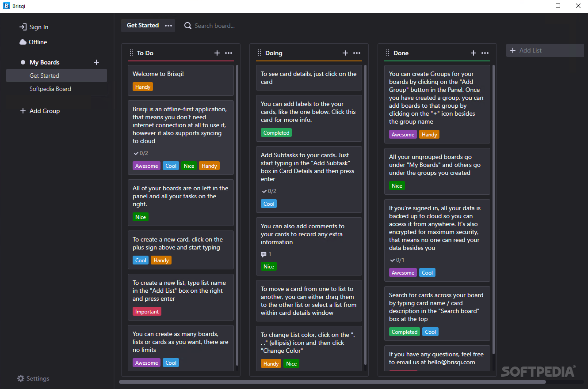Screen dimensions: 588x389
Task: Add a new board with My Boards plus
Action: pyautogui.click(x=96, y=62)
